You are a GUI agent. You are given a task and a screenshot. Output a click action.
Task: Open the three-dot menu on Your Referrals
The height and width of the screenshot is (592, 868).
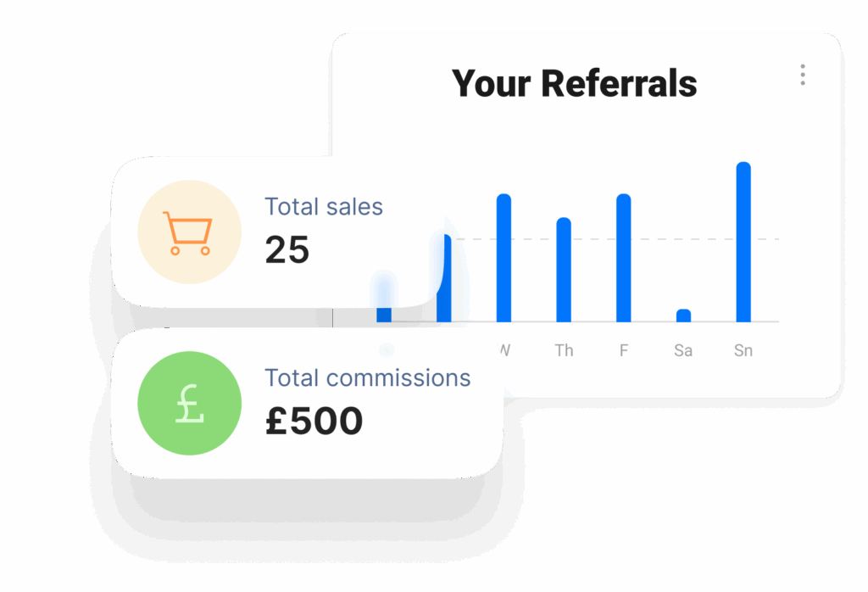coord(802,75)
